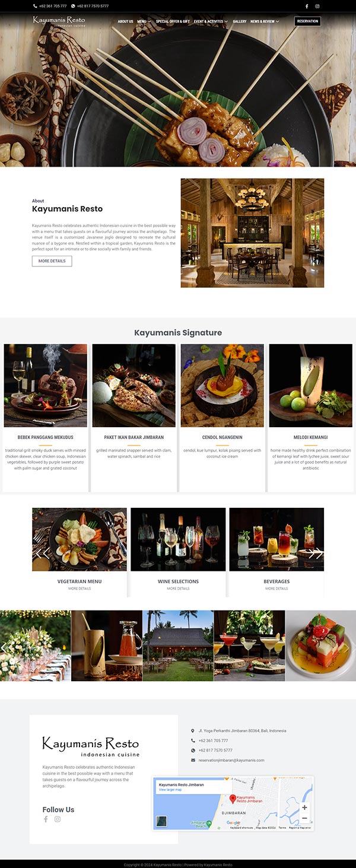This screenshot has height=868, width=356.
Task: Open the ABOUT US menu item
Action: point(125,21)
